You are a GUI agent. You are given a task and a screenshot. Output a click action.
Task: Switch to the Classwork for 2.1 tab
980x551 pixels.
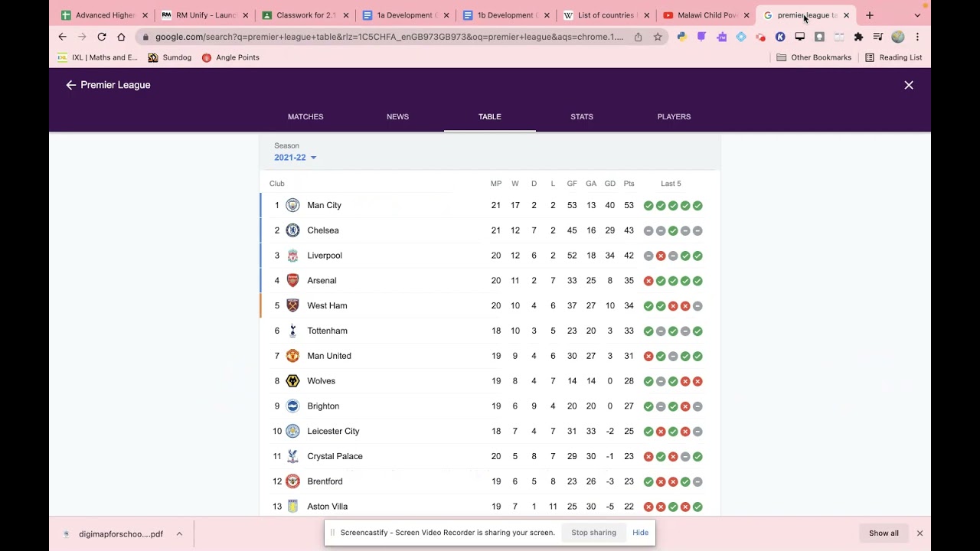[x=305, y=15]
